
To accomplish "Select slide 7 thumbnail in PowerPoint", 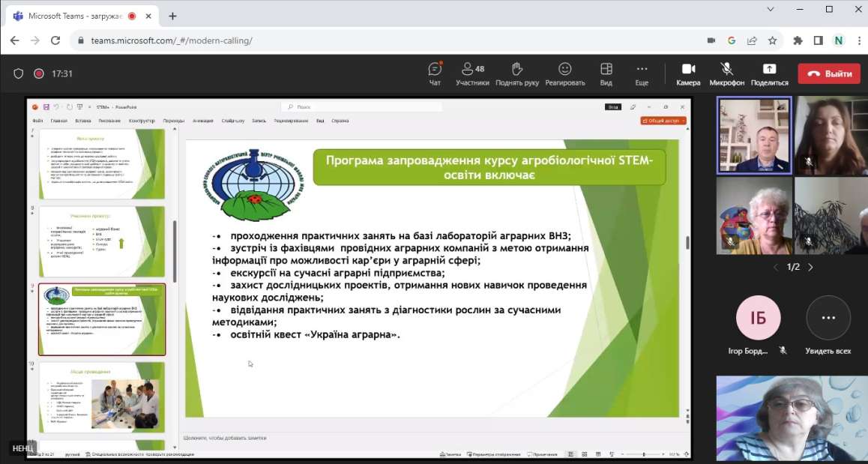I will click(102, 164).
